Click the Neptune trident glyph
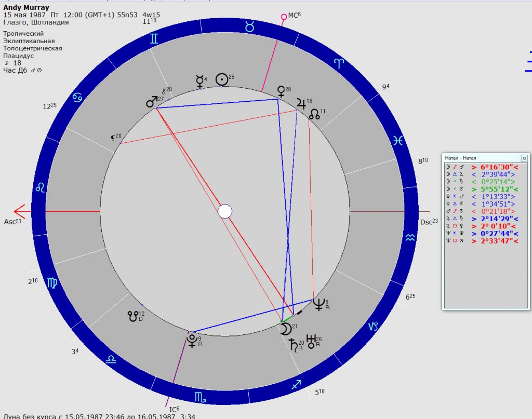 [x=318, y=304]
